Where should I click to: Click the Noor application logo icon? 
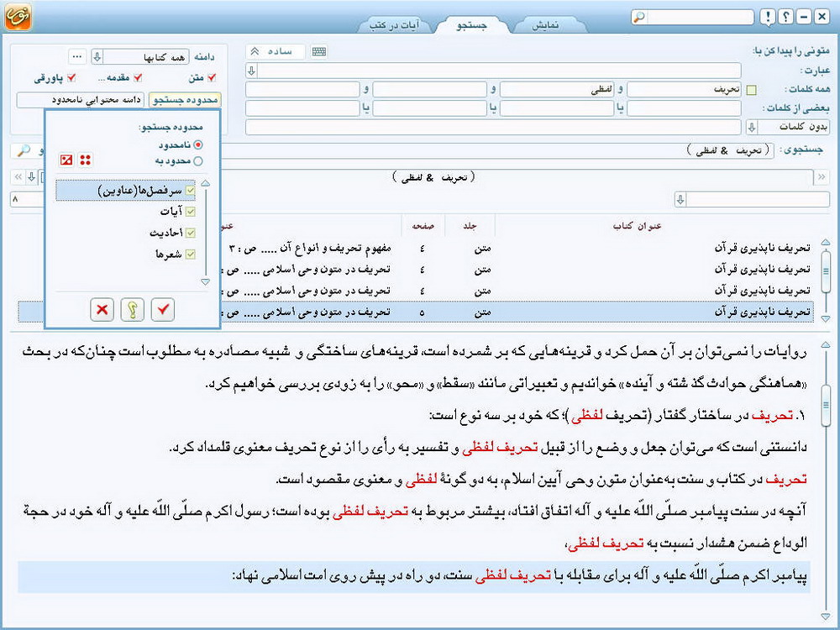coord(18,17)
